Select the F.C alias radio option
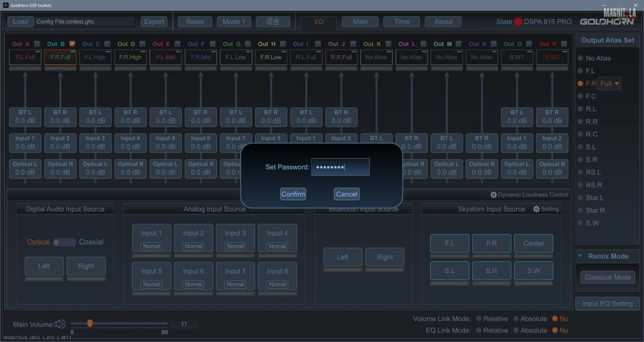This screenshot has width=644, height=342. click(580, 96)
